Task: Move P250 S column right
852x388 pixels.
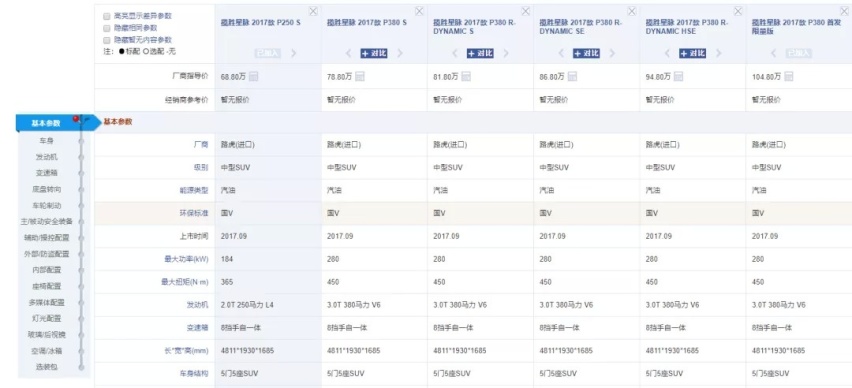Action: click(x=293, y=53)
